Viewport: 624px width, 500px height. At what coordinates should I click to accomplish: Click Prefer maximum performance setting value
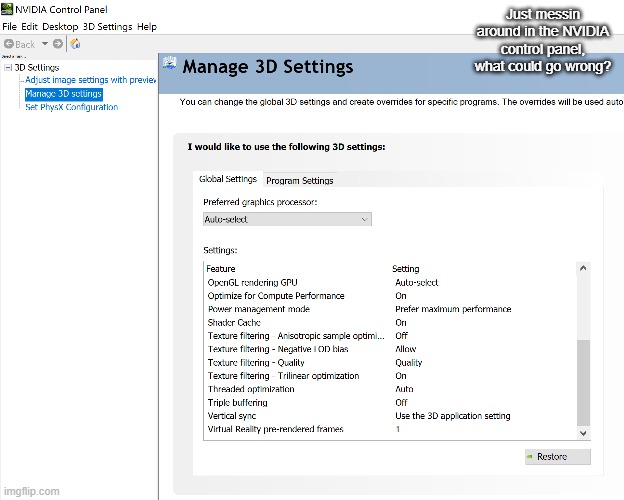click(453, 309)
